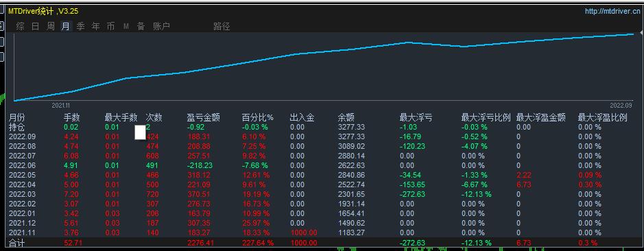This screenshot has height=251, width=644.
Task: Switch to the 季 quarterly tab
Action: coord(80,27)
